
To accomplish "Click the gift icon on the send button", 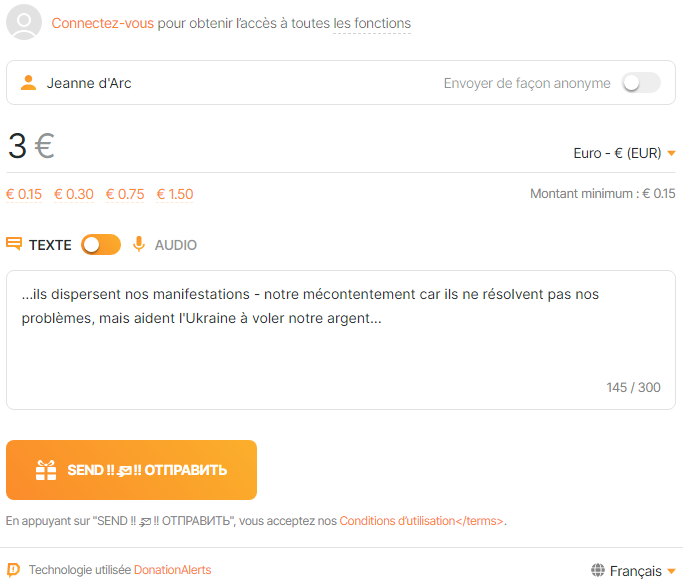I will (x=46, y=470).
